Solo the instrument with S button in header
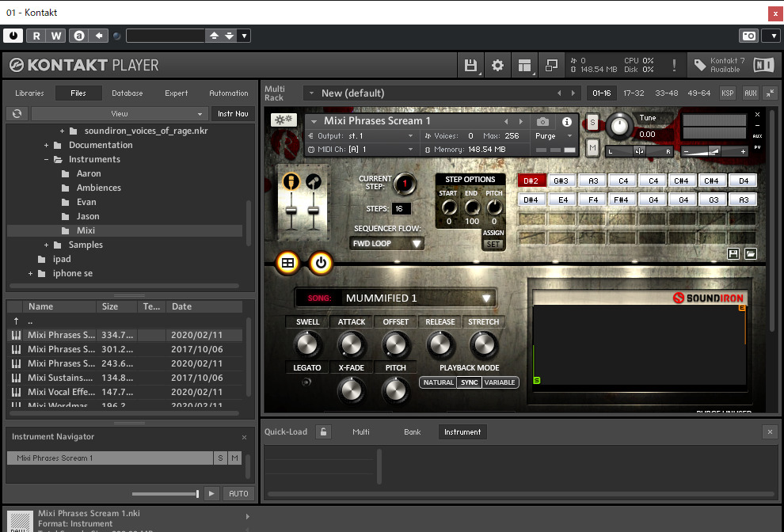784x532 pixels. coord(592,122)
